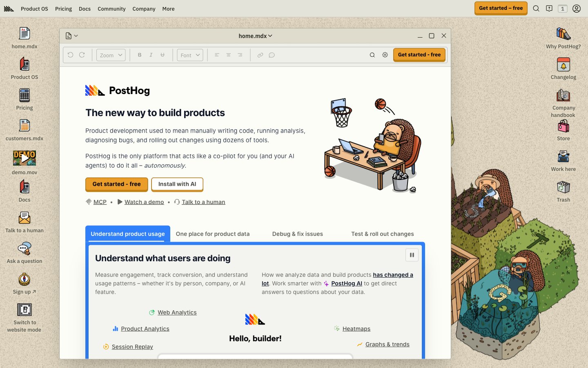Open the Store desktop icon
588x368 pixels.
coord(563,130)
